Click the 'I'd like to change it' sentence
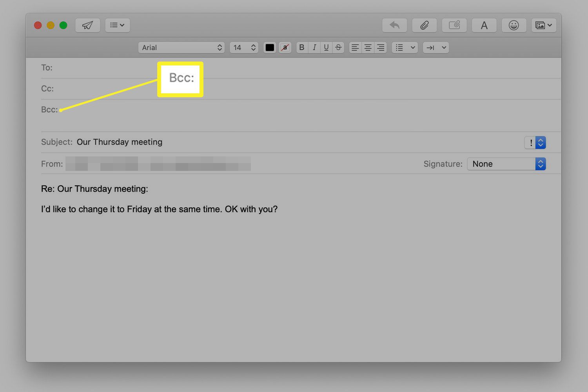The image size is (588, 392). coord(159,209)
